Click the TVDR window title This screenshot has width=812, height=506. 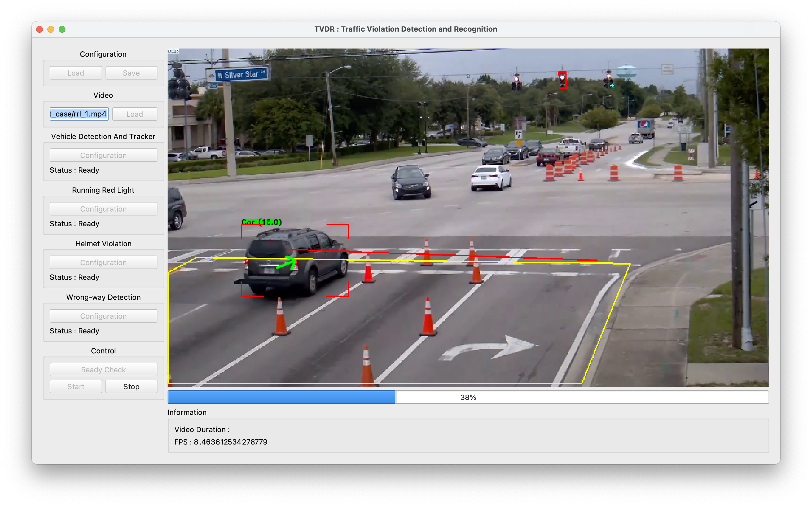pyautogui.click(x=406, y=29)
